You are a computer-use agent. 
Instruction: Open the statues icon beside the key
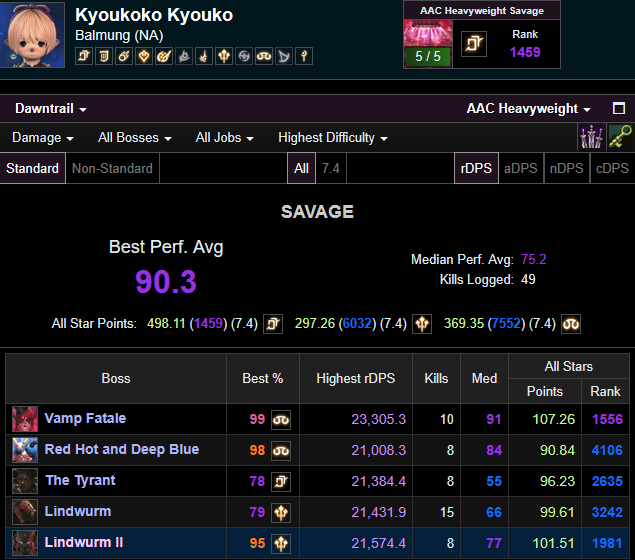coord(592,137)
